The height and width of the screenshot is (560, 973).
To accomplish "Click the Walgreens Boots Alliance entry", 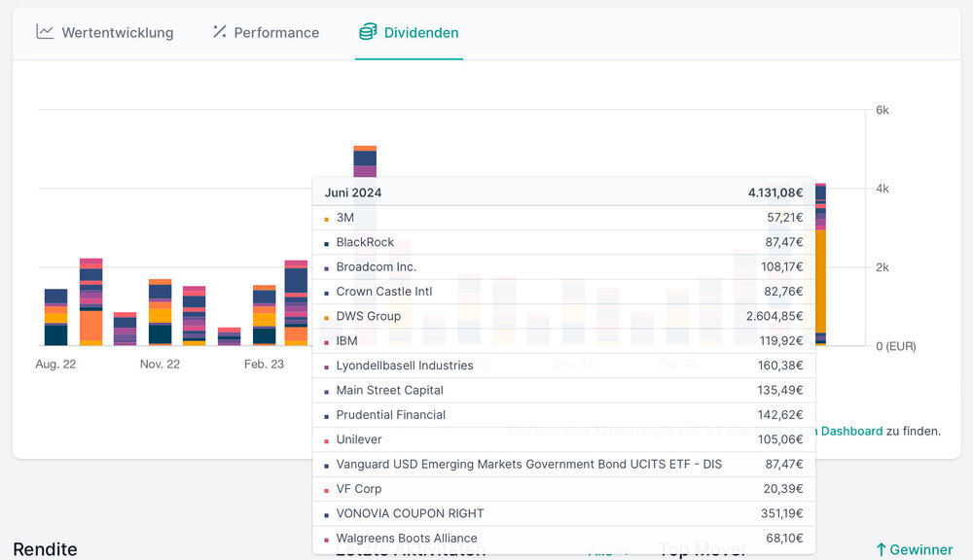I will point(407,538).
